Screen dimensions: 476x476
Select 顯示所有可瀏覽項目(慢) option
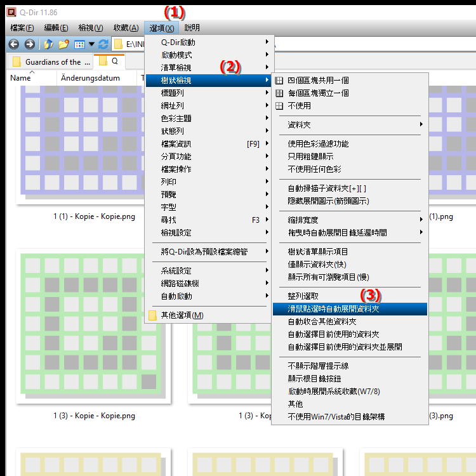350,277
